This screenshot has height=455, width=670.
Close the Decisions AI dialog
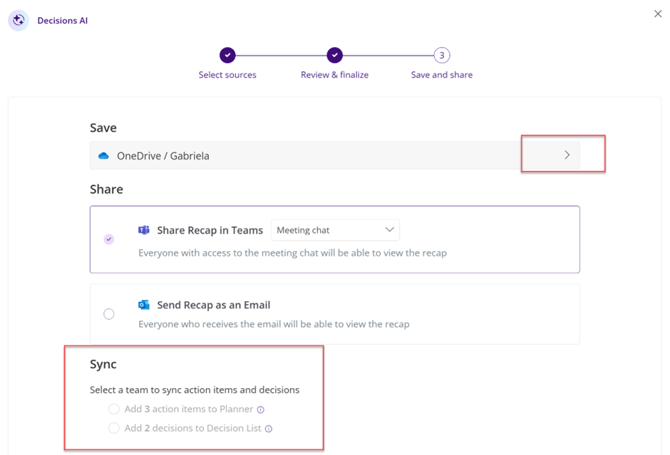657,14
